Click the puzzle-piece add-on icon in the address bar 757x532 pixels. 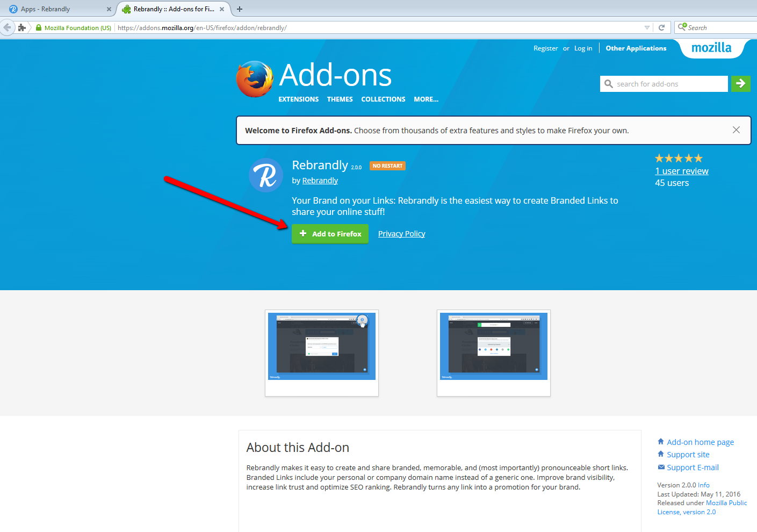tap(22, 27)
